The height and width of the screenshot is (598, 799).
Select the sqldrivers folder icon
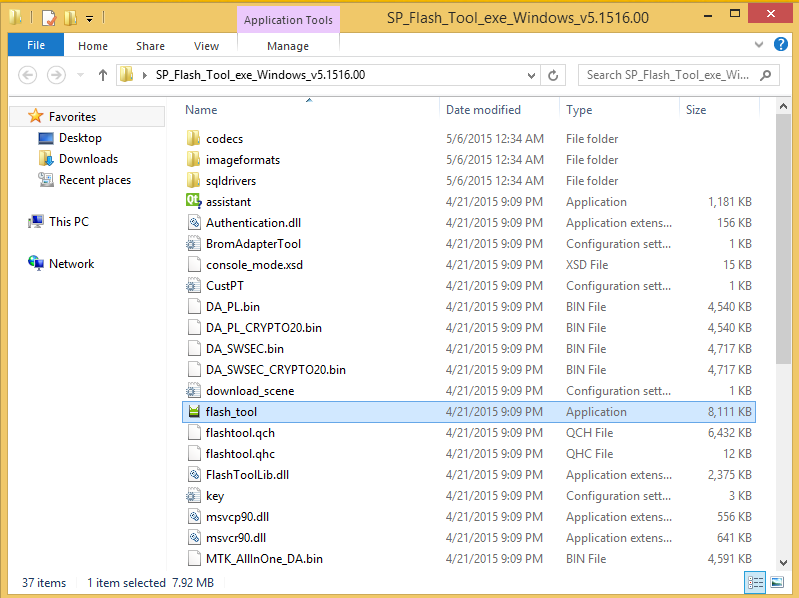tap(194, 180)
